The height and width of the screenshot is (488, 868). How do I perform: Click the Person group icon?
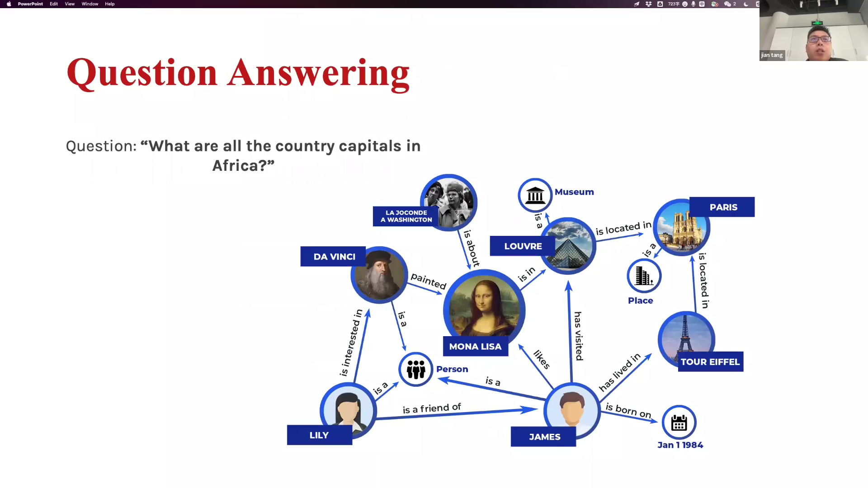[x=416, y=369]
